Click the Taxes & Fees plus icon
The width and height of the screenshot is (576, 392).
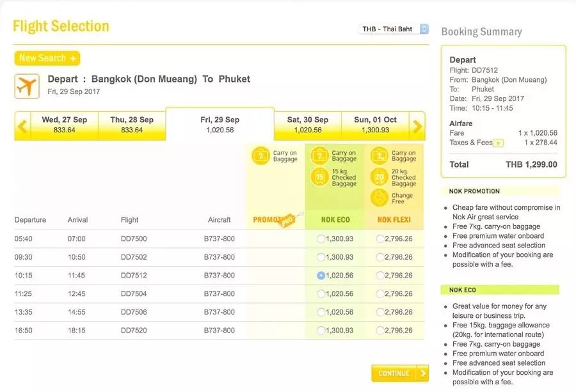pyautogui.click(x=499, y=143)
